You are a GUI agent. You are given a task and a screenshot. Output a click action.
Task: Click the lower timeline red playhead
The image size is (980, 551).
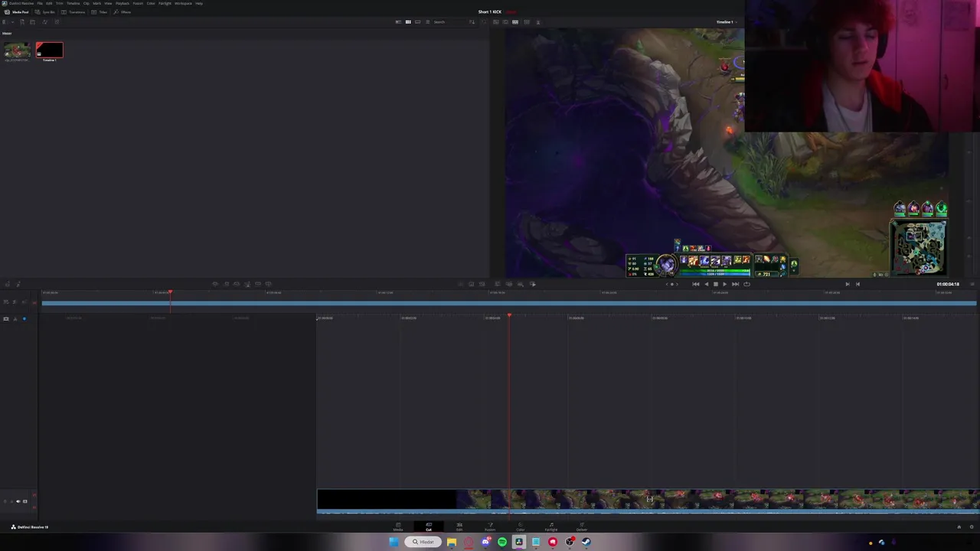[x=509, y=315]
